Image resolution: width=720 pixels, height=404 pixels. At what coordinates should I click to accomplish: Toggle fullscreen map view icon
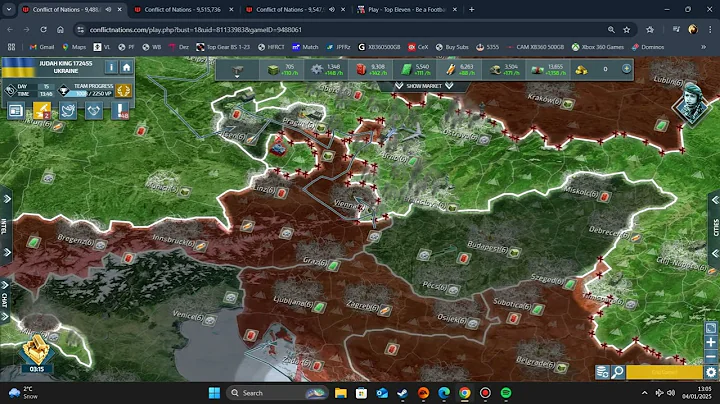(711, 328)
